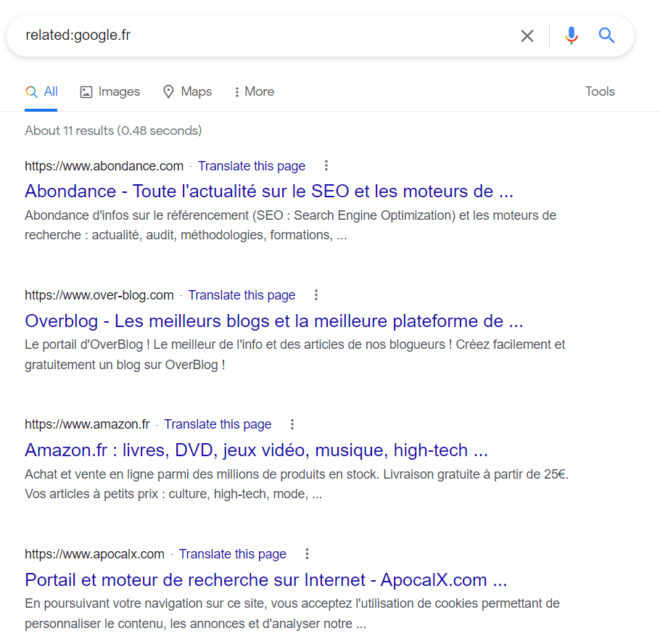Image resolution: width=660 pixels, height=644 pixels.
Task: Clear the search query with the X icon
Action: [x=527, y=35]
